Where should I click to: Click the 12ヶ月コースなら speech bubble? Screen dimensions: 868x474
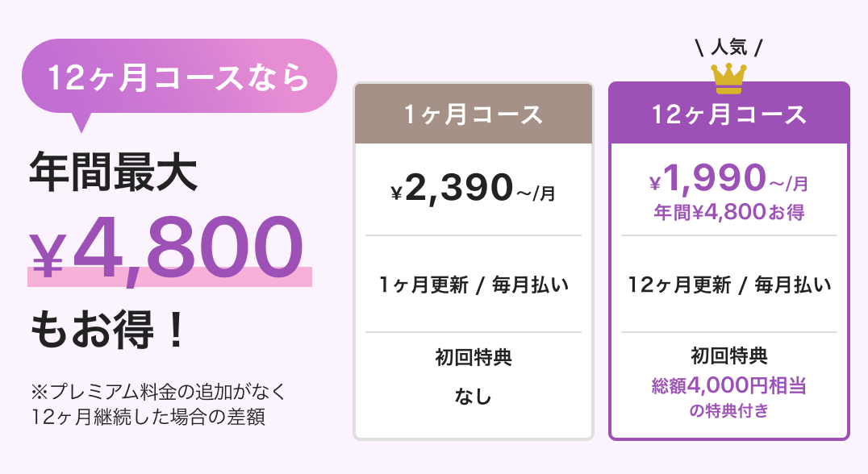pyautogui.click(x=179, y=77)
